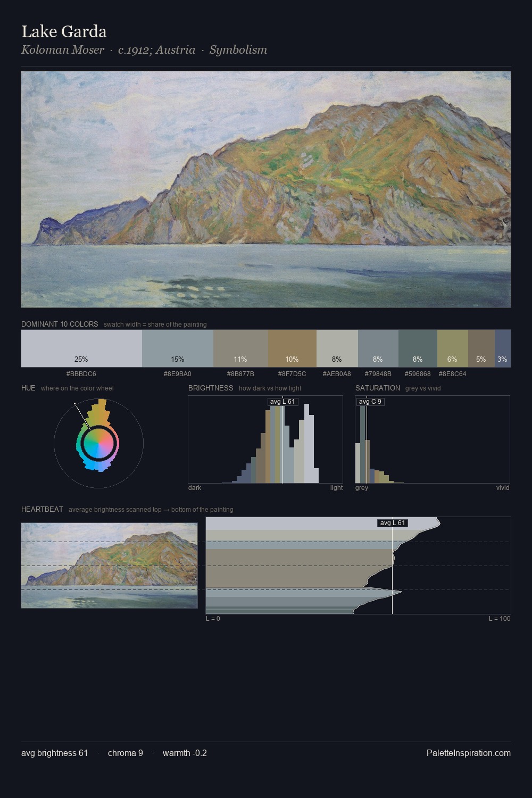532x798 pixels.
Task: Click avg L 61 tag in Heartbeat chart
Action: (393, 523)
